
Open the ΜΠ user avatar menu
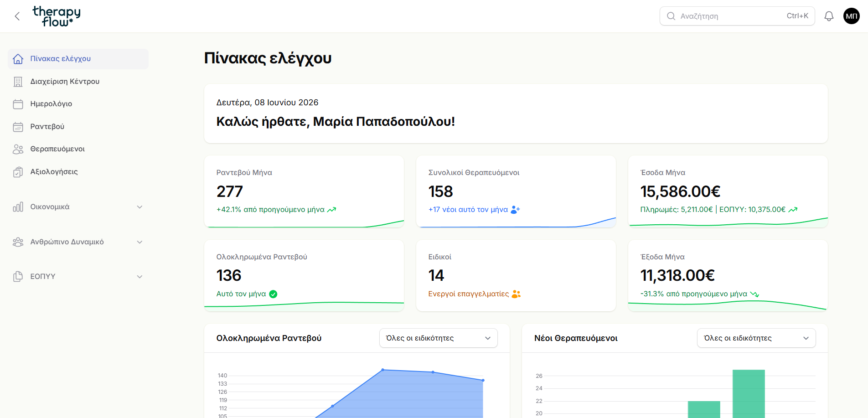[x=851, y=16]
